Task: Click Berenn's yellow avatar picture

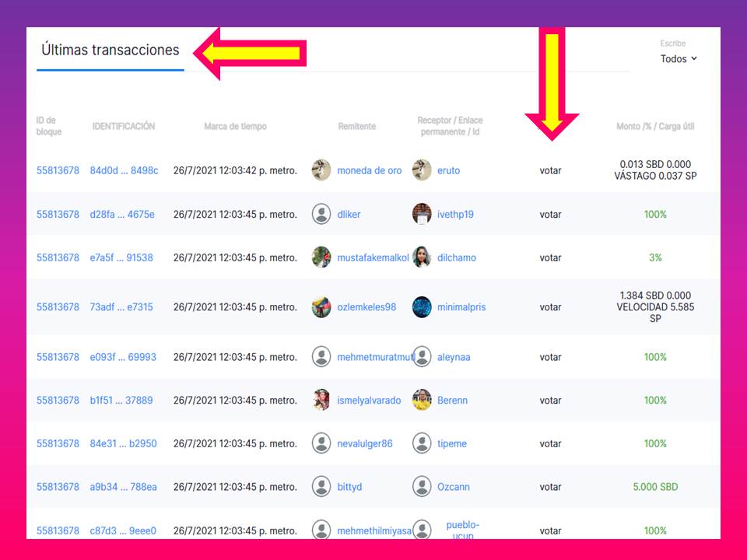Action: click(x=422, y=400)
